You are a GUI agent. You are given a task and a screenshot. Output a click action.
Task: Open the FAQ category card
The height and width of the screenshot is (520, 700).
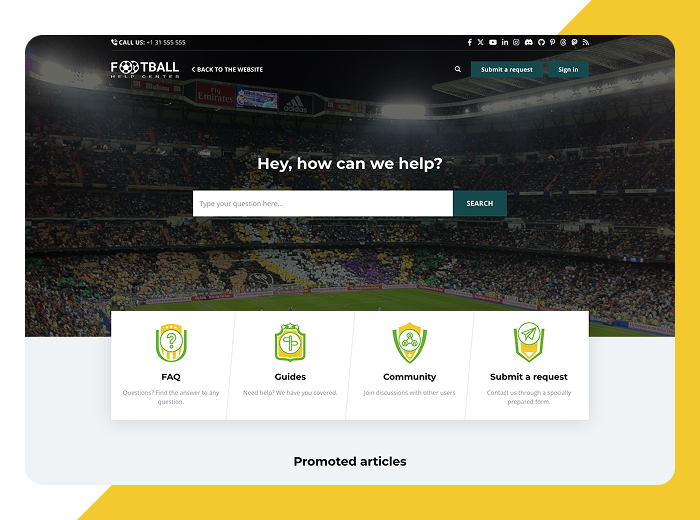click(x=171, y=366)
